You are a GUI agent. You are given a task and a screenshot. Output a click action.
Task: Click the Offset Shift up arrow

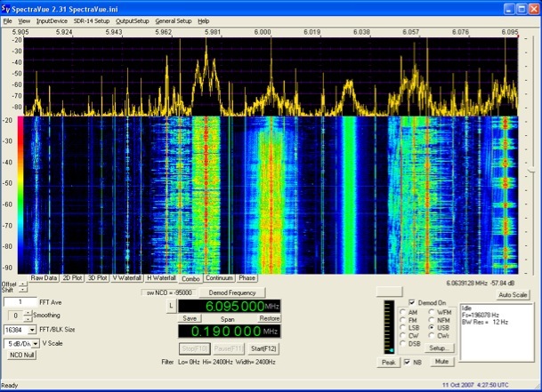(x=23, y=284)
